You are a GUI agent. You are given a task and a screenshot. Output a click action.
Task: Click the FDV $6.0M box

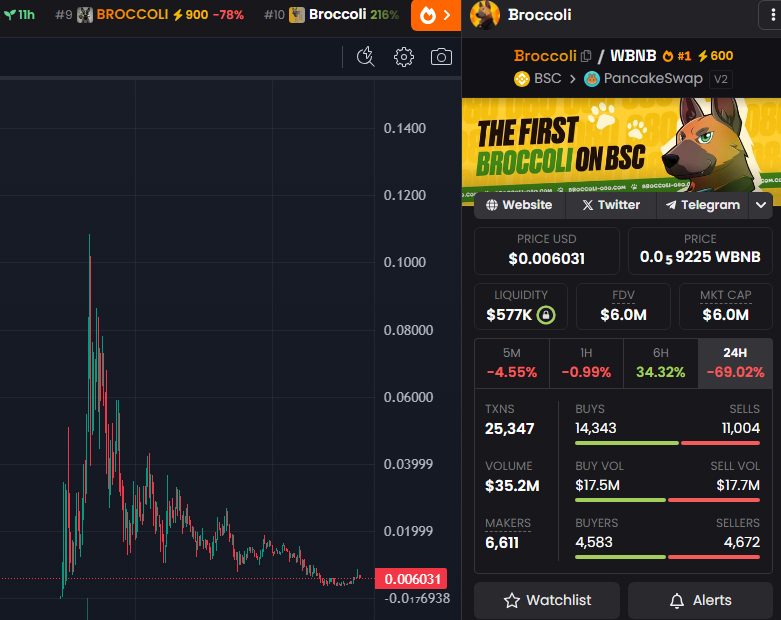point(623,306)
